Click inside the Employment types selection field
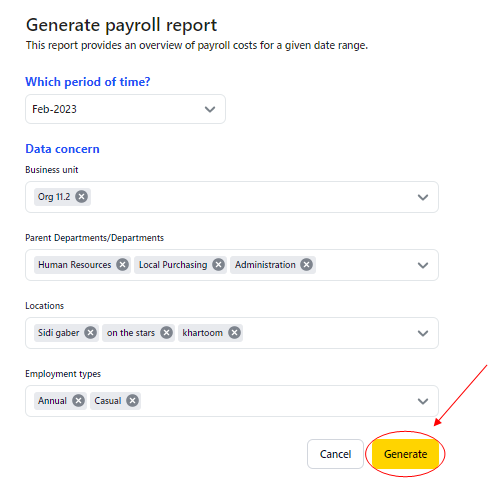This screenshot has width=493, height=484. 232,401
